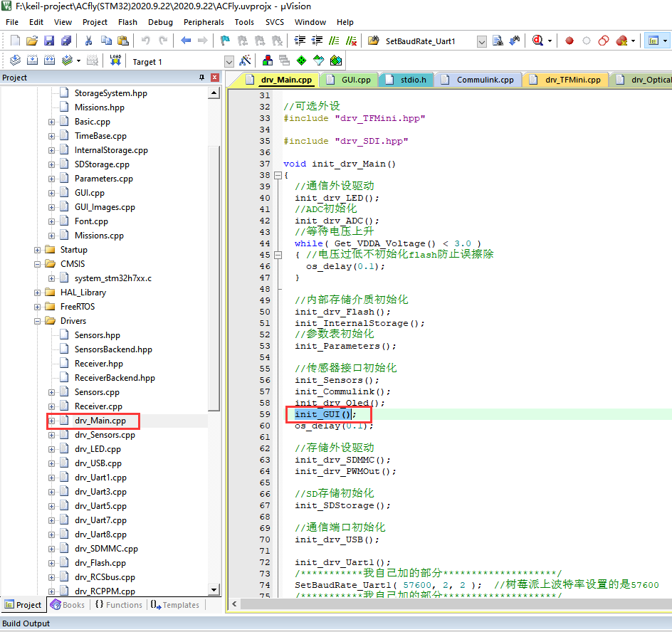Click the Manage Run-Time Environment green diamond icon

[301, 61]
